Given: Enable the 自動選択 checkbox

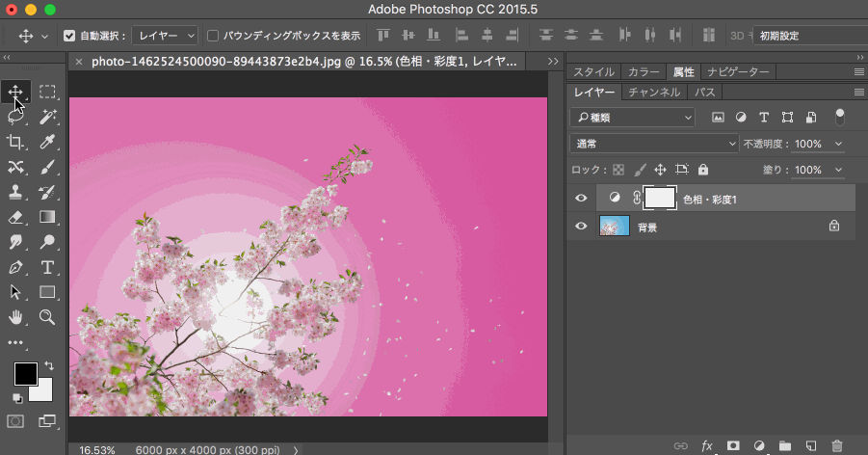Looking at the screenshot, I should (69, 36).
